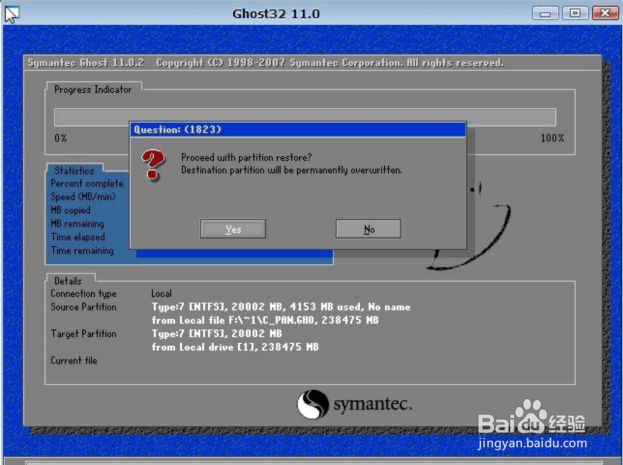Click the MB remaining statistic
Screen dimensions: 623x465
click(77, 224)
